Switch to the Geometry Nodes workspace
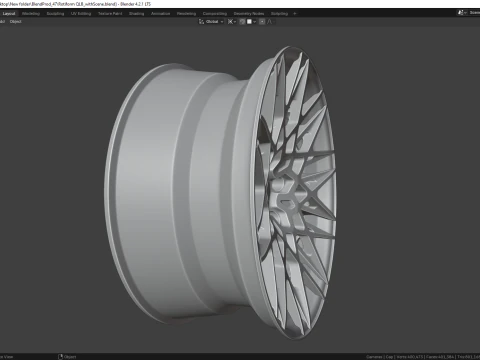 (x=249, y=14)
